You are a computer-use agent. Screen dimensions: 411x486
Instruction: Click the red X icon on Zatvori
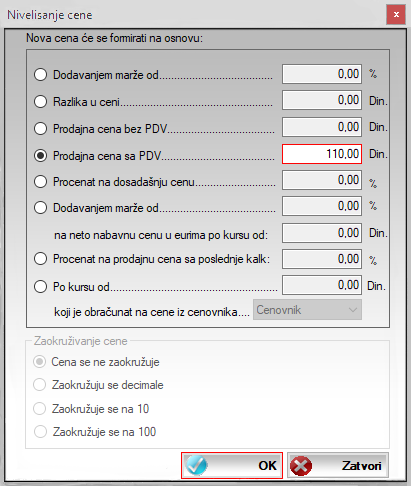pos(301,465)
